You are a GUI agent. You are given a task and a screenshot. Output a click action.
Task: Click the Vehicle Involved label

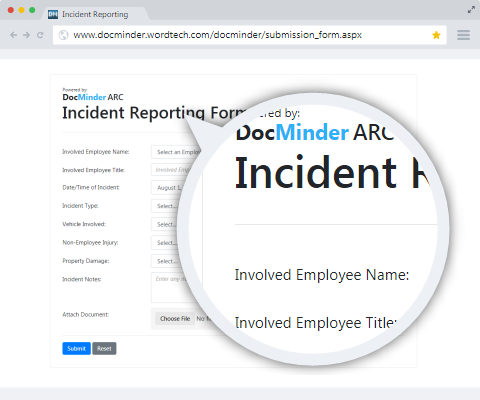click(x=84, y=224)
